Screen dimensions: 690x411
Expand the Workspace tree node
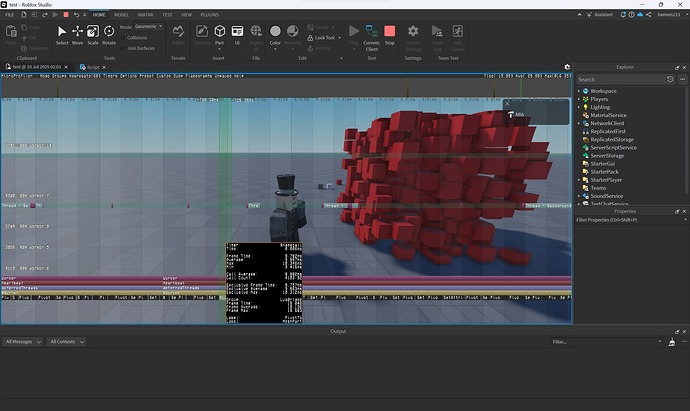click(x=579, y=91)
